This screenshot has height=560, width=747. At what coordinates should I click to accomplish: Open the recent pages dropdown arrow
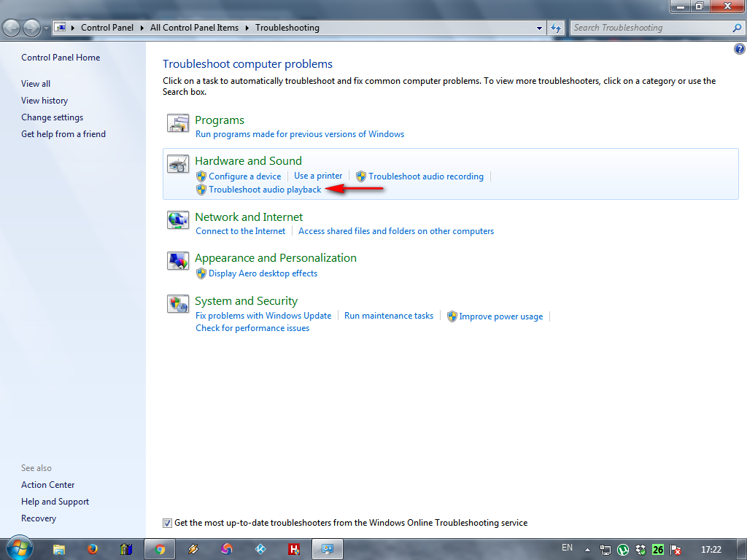pos(46,28)
